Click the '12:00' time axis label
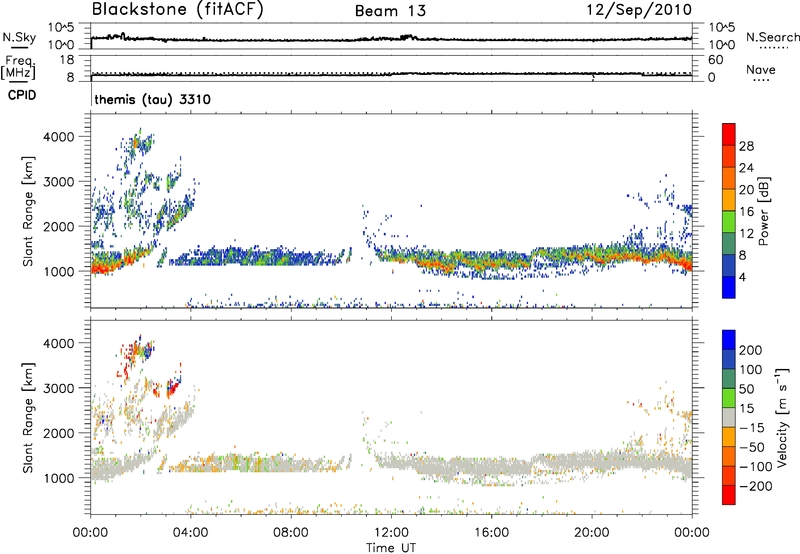Screen dimensions: 800x554 (x=391, y=533)
